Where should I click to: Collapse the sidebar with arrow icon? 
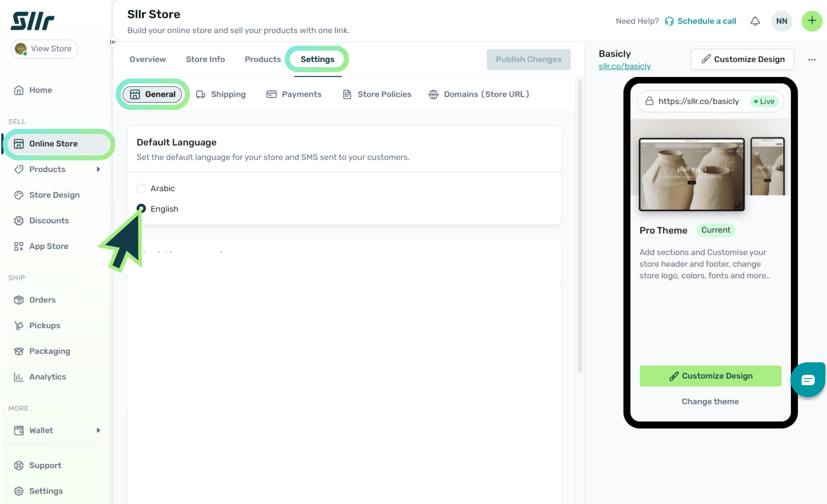[x=113, y=42]
